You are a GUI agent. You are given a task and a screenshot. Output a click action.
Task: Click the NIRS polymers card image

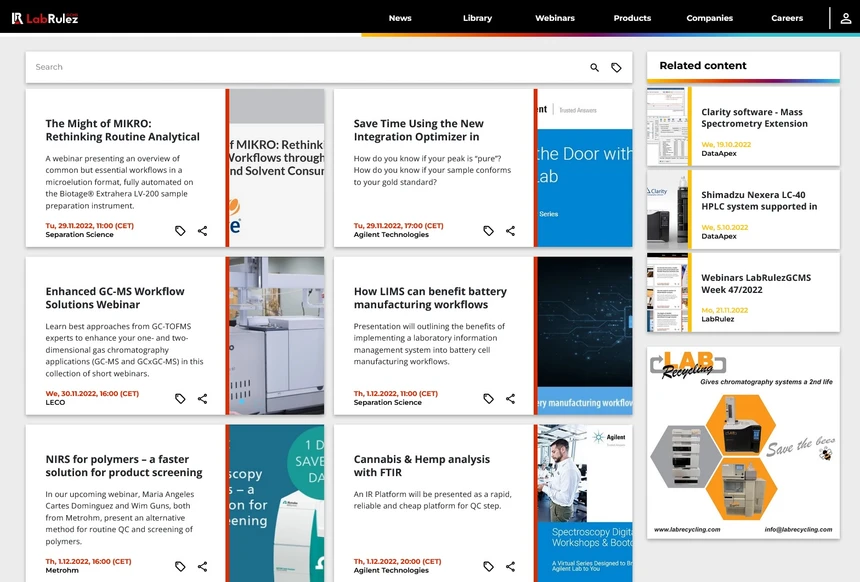276,503
